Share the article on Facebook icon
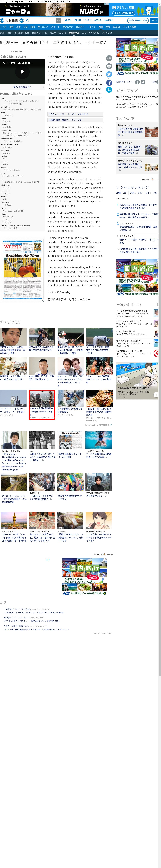Screen dimensions: 161x868 109,83
